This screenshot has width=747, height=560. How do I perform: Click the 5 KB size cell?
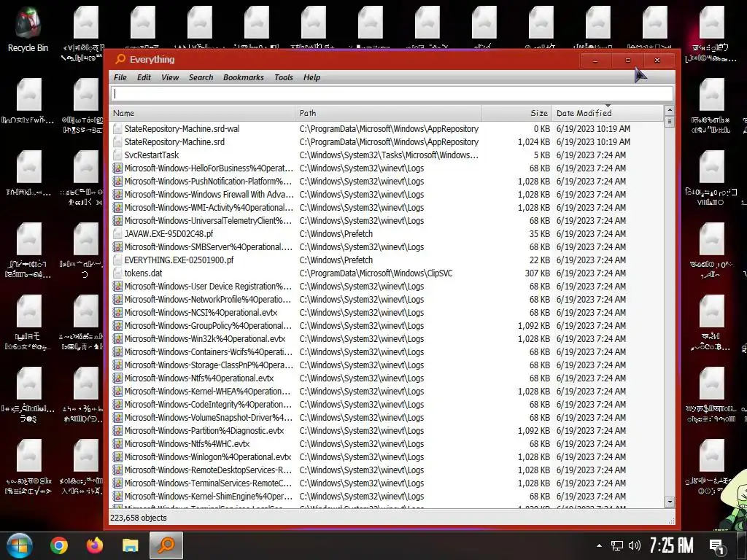[x=542, y=155]
